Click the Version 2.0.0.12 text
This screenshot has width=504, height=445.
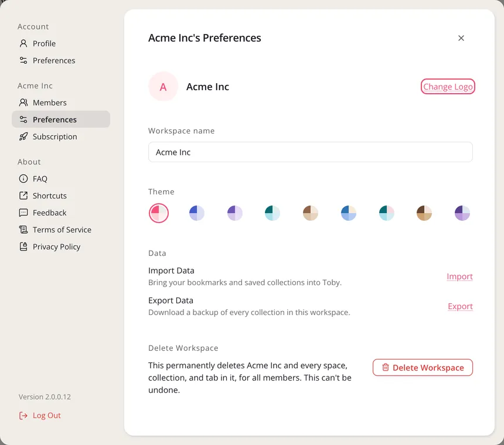[45, 397]
